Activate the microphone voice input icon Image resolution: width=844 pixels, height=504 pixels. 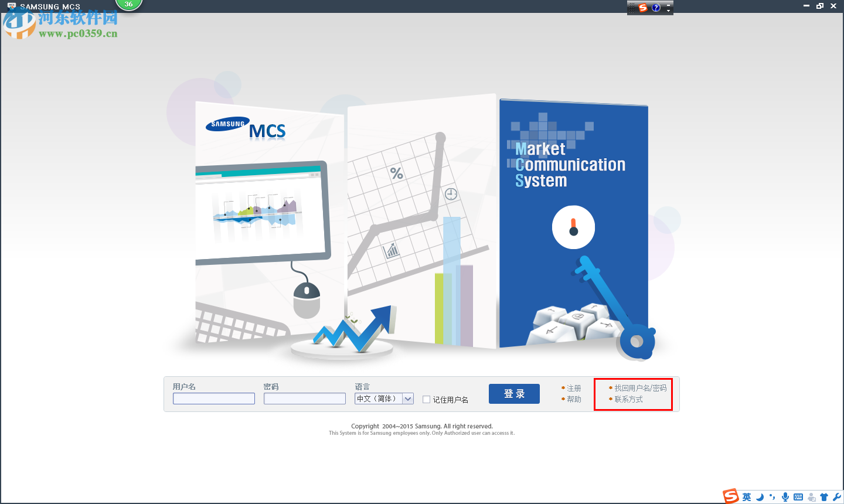785,497
